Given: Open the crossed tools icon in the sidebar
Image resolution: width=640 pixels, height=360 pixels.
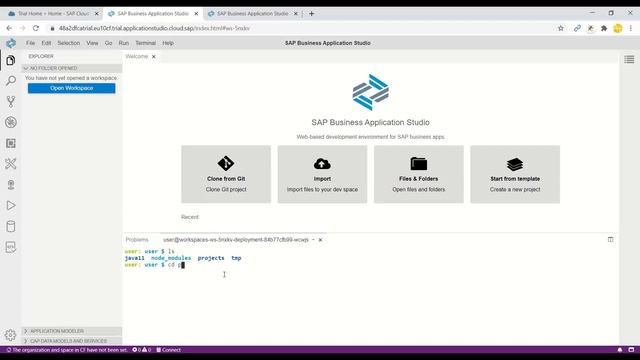Looking at the screenshot, I should (x=11, y=164).
